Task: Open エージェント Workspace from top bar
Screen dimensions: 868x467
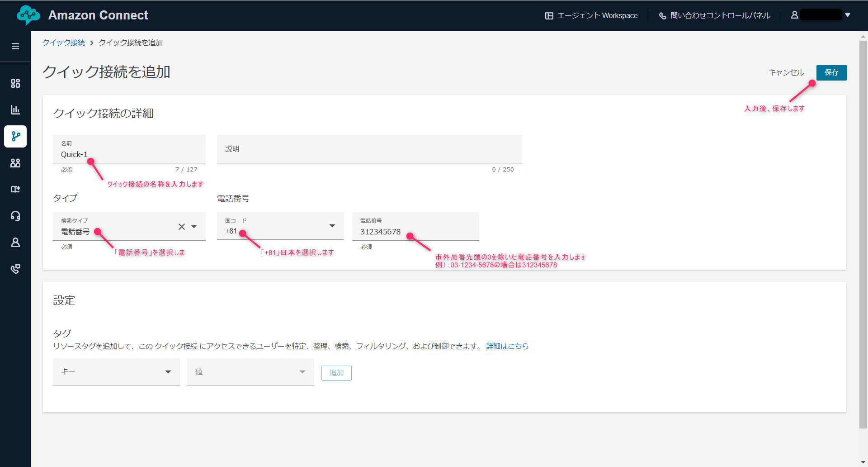Action: point(591,16)
